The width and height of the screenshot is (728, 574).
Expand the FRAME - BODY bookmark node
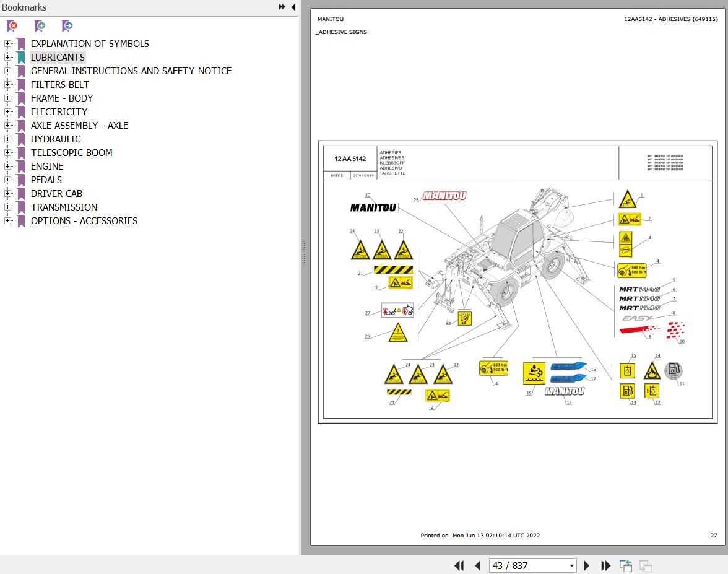(x=7, y=98)
